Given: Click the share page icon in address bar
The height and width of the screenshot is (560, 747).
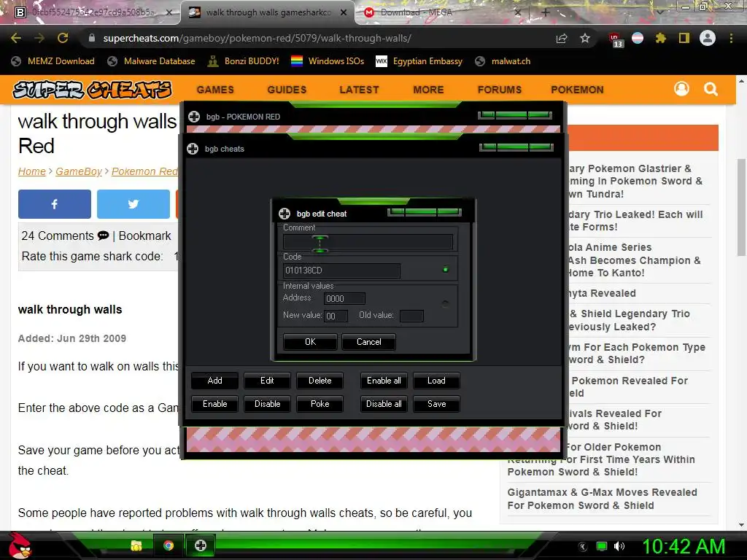Looking at the screenshot, I should [562, 38].
